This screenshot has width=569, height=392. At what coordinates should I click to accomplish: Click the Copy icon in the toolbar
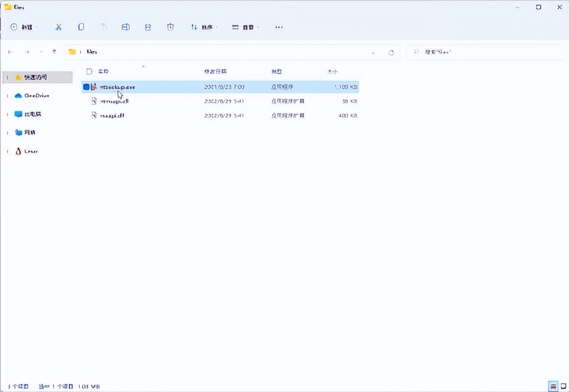[81, 27]
